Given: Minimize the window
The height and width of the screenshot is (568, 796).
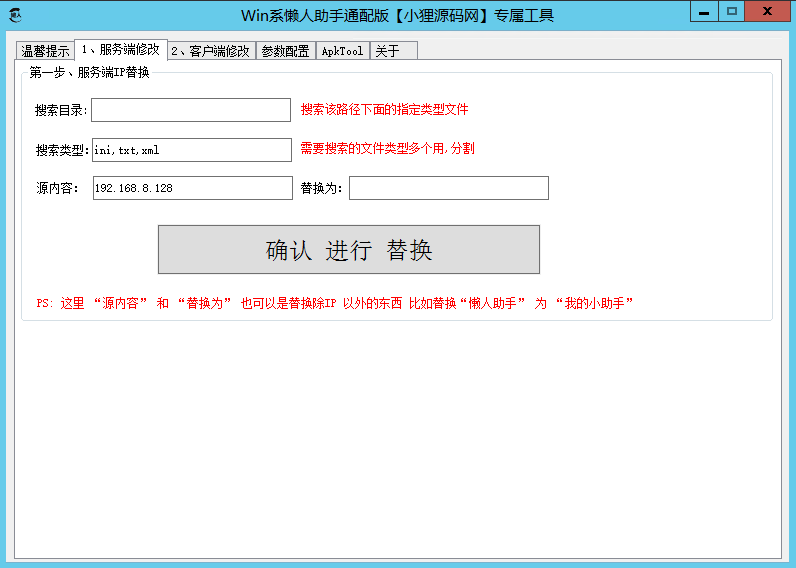Looking at the screenshot, I should tap(704, 11).
